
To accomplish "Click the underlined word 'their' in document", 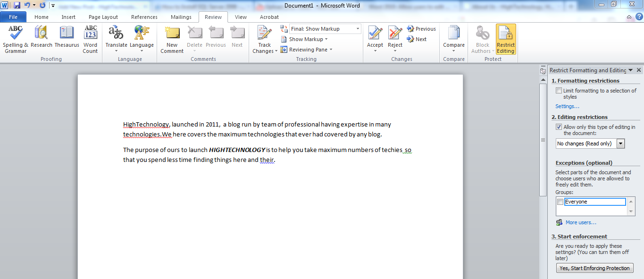I will (x=267, y=160).
